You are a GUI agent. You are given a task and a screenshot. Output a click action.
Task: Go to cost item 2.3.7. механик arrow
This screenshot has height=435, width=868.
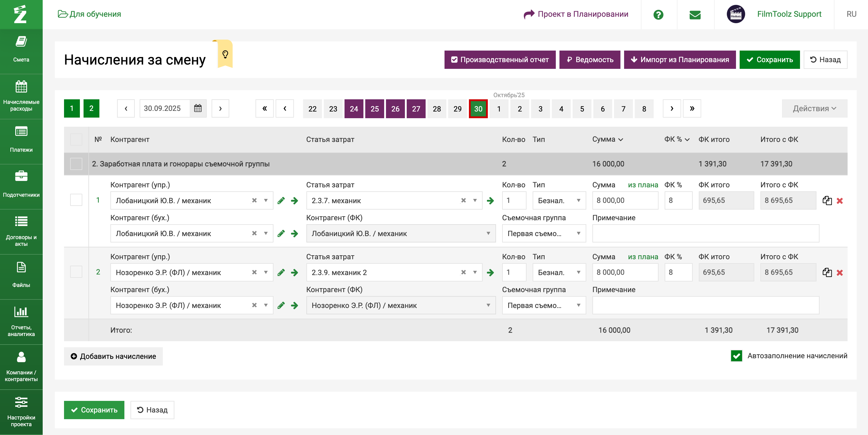tap(490, 201)
